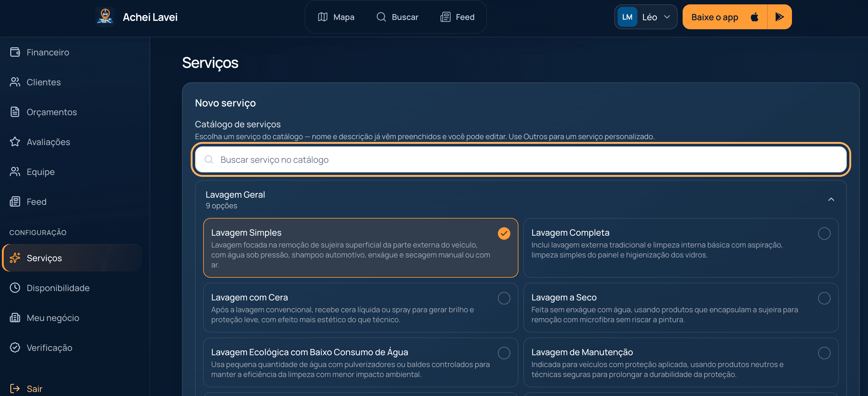The height and width of the screenshot is (396, 868).
Task: Click the LM avatar badge
Action: pyautogui.click(x=627, y=17)
